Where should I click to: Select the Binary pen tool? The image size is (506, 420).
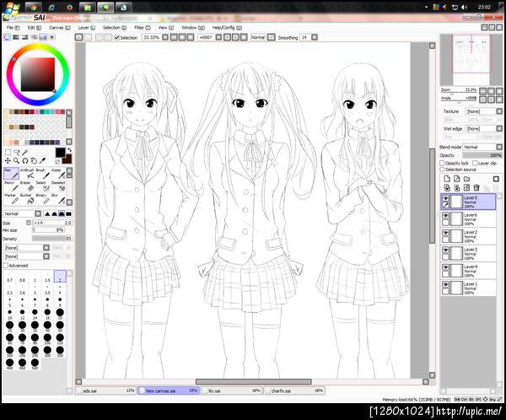(x=43, y=199)
